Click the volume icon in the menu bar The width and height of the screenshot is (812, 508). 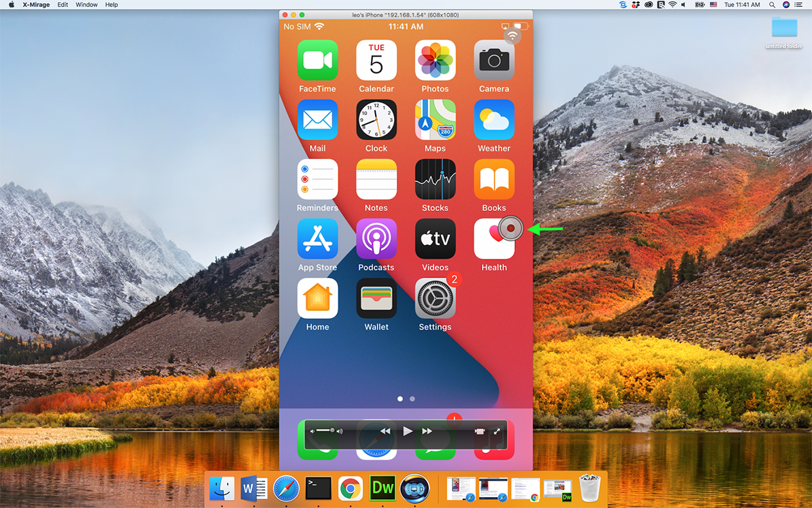pos(683,5)
